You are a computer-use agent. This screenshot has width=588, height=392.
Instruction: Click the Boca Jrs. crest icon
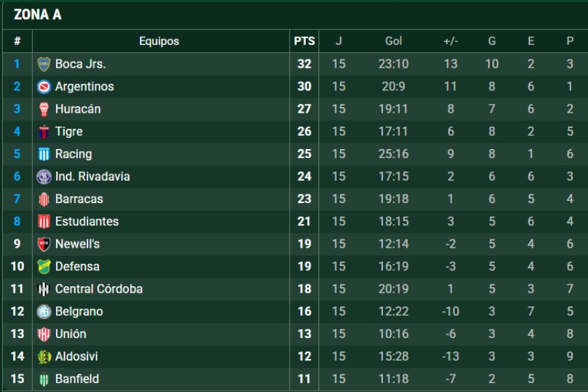pyautogui.click(x=44, y=64)
